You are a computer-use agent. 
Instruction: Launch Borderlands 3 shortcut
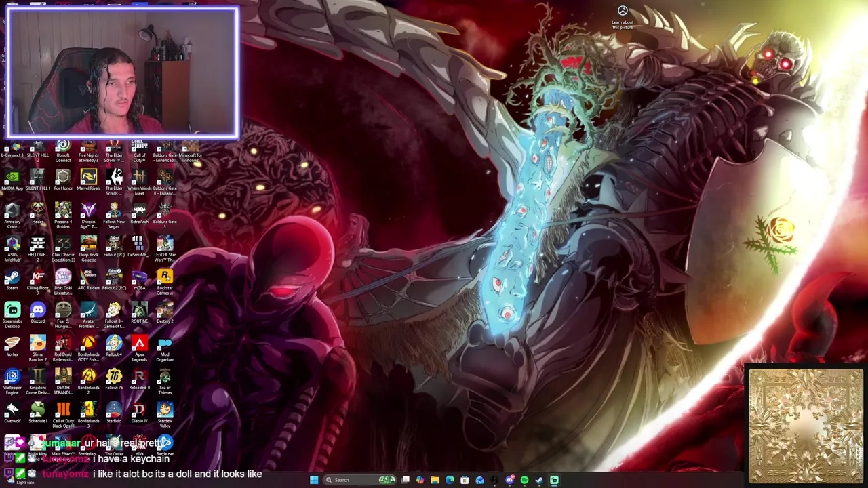click(88, 415)
